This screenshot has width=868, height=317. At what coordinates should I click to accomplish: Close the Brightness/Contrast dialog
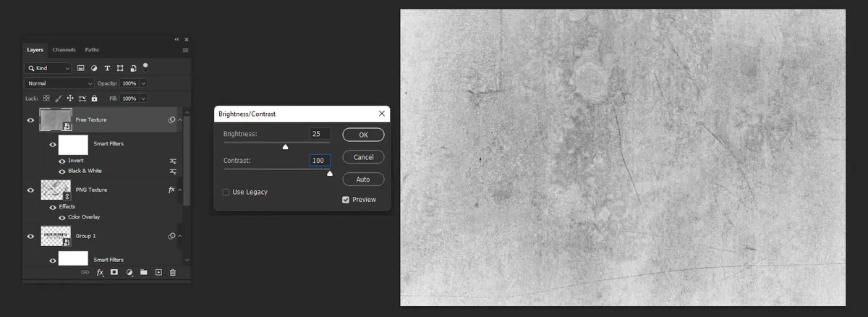point(381,114)
